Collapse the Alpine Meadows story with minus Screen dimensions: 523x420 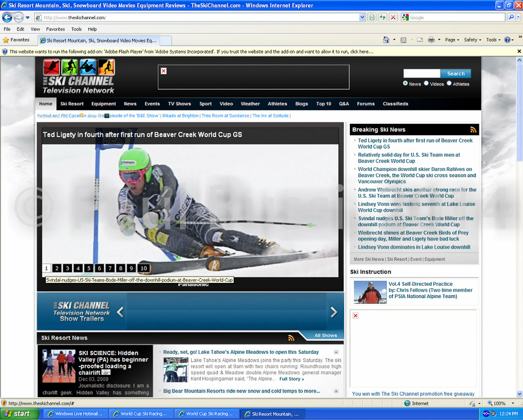[336, 352]
